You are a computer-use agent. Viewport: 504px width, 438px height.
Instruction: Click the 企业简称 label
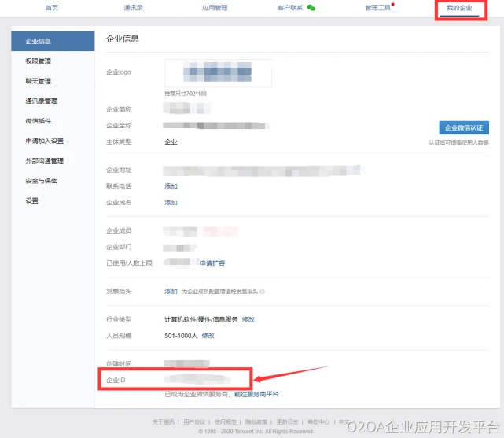coord(119,109)
